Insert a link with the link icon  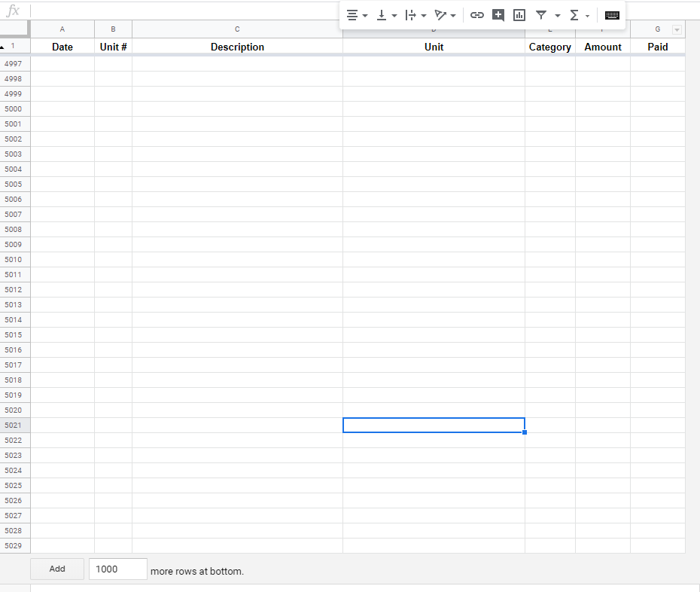tap(477, 14)
